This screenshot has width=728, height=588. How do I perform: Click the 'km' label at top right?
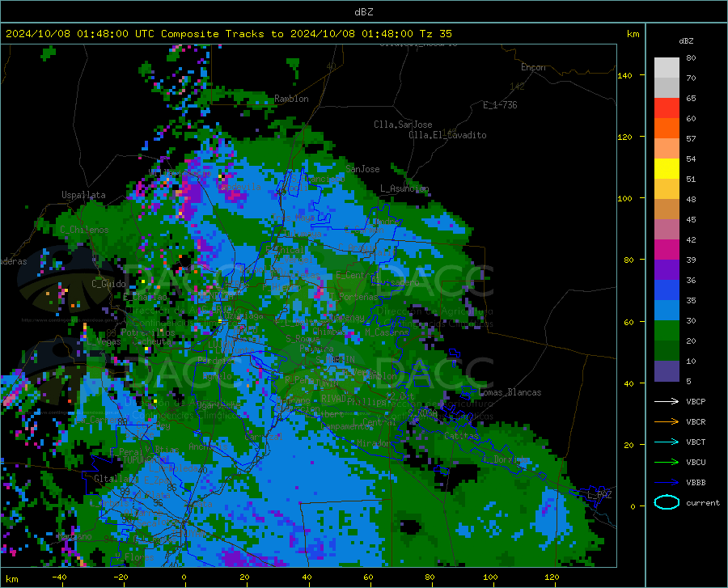(x=633, y=34)
